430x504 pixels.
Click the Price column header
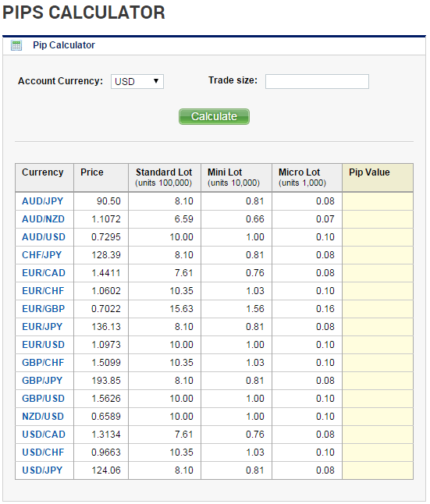click(x=101, y=177)
